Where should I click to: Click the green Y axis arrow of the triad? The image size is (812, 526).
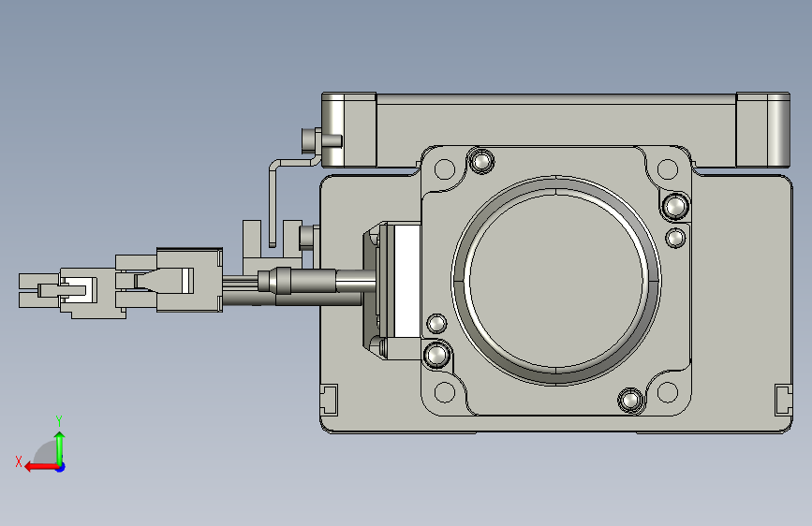[60, 449]
